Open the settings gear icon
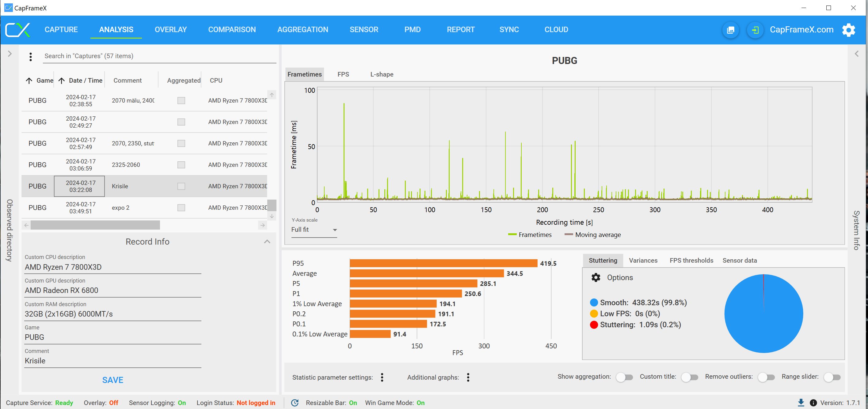 pyautogui.click(x=848, y=30)
